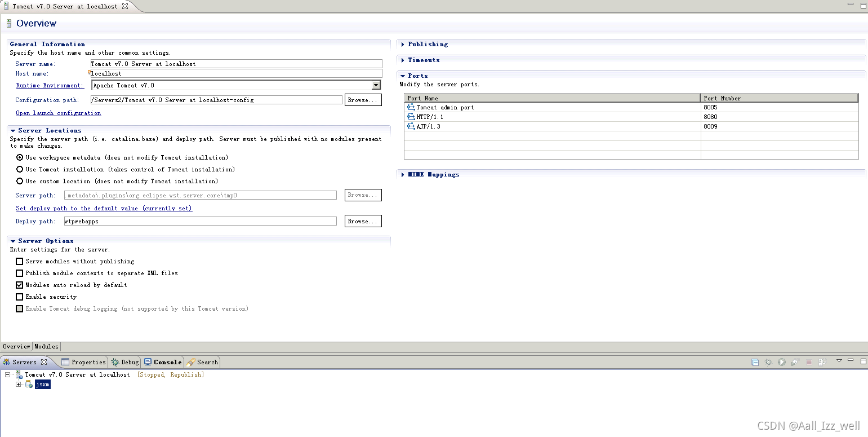This screenshot has height=437, width=868.
Task: Enable Serve modules without publishing
Action: (x=20, y=261)
